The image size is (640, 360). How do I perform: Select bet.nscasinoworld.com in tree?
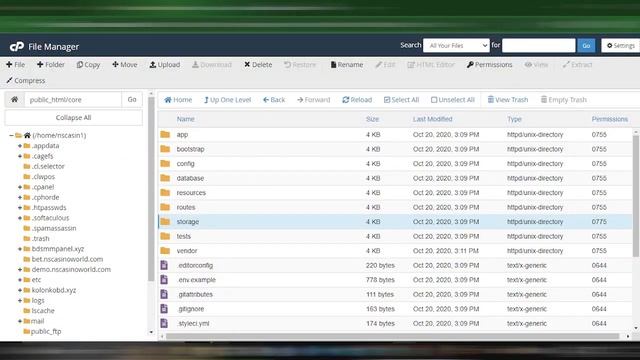pyautogui.click(x=67, y=259)
